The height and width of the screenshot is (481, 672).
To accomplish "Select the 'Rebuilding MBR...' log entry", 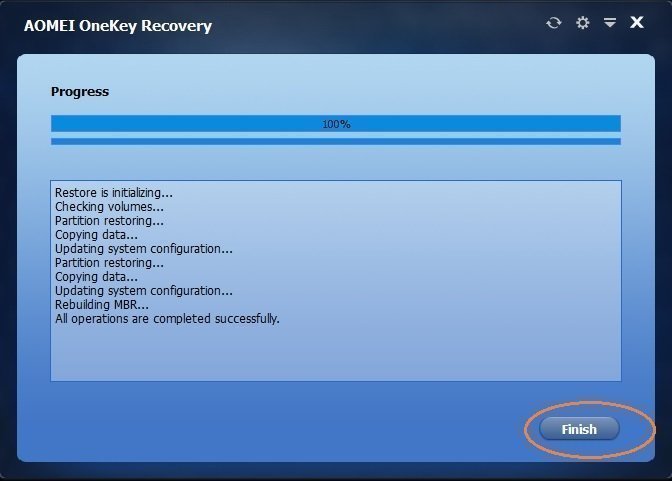I will click(102, 305).
